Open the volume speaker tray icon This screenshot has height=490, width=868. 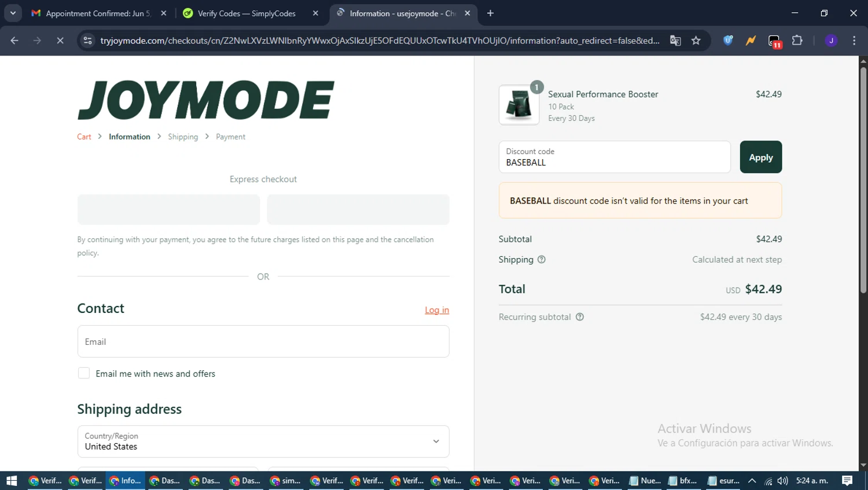[783, 481]
